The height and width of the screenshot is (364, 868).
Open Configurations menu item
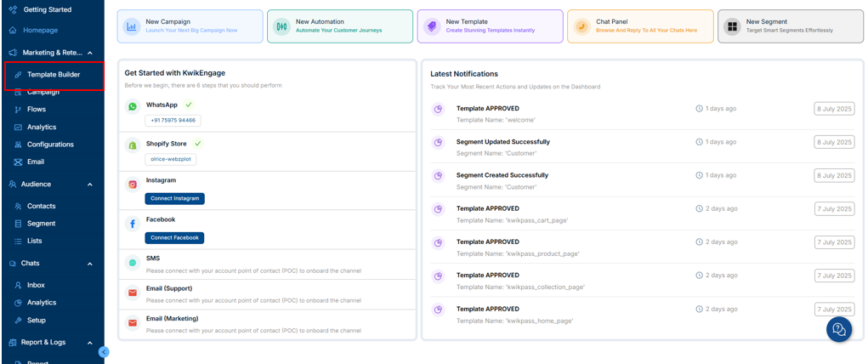(50, 145)
